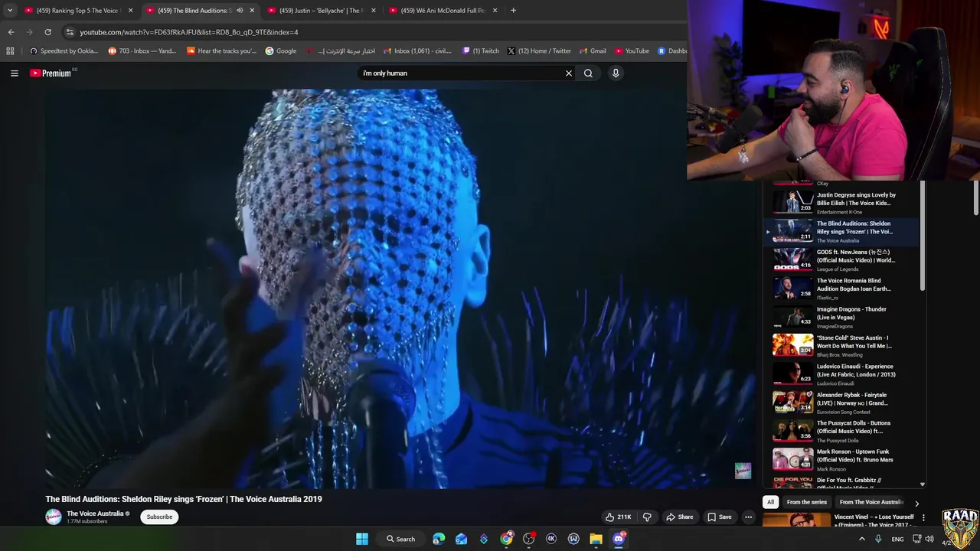Save video to a playlist
Screen dimensions: 980x551
pyautogui.click(x=719, y=517)
